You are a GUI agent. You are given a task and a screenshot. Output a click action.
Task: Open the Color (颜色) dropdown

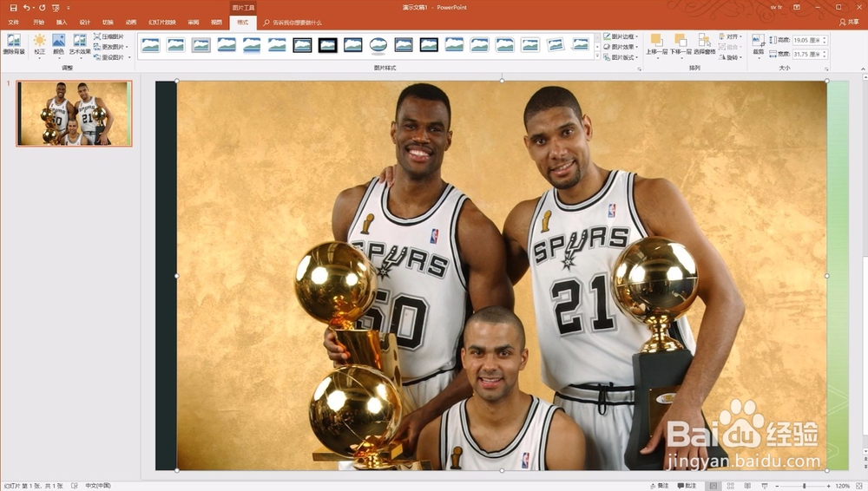point(59,45)
